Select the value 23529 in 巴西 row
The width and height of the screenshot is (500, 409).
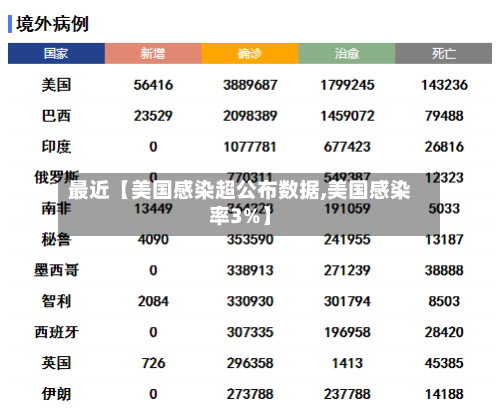153,116
